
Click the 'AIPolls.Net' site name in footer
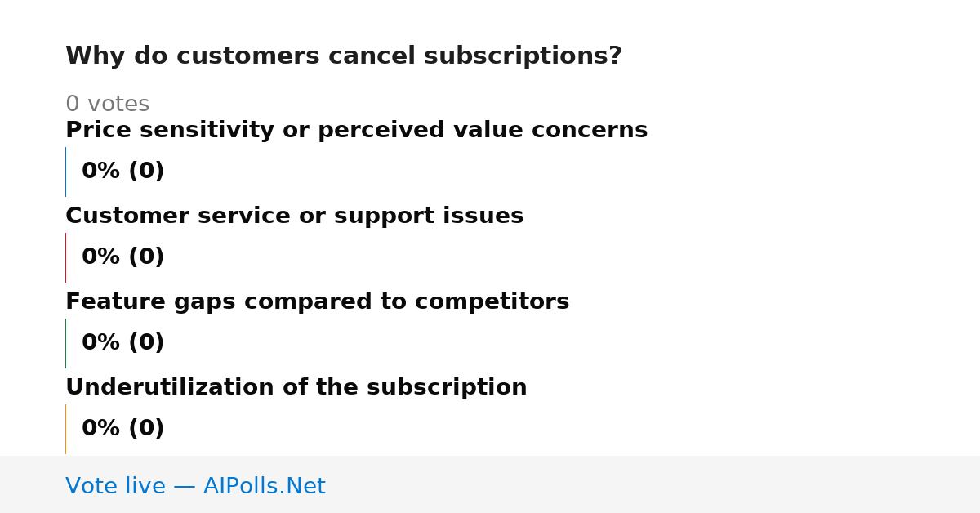click(264, 487)
